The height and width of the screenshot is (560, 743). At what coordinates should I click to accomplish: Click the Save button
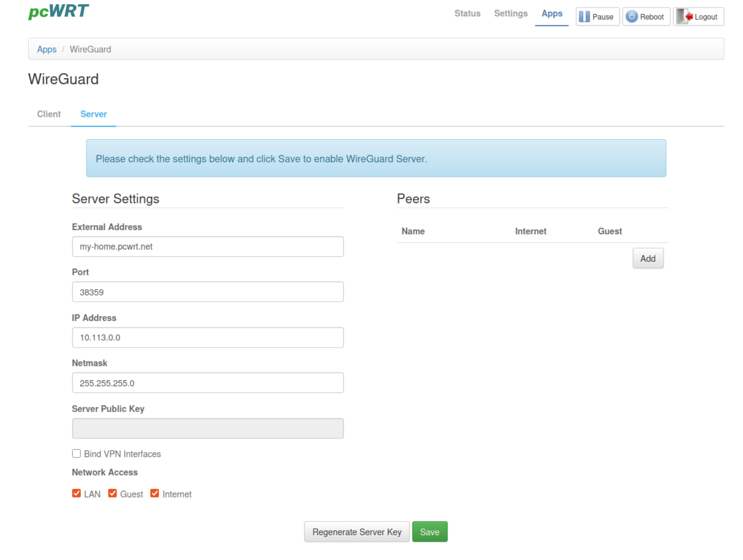[x=429, y=532]
